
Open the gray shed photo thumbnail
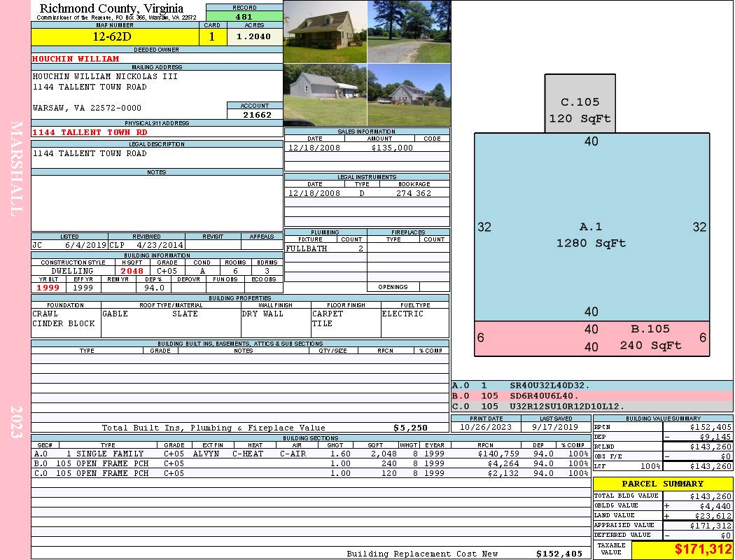click(325, 94)
